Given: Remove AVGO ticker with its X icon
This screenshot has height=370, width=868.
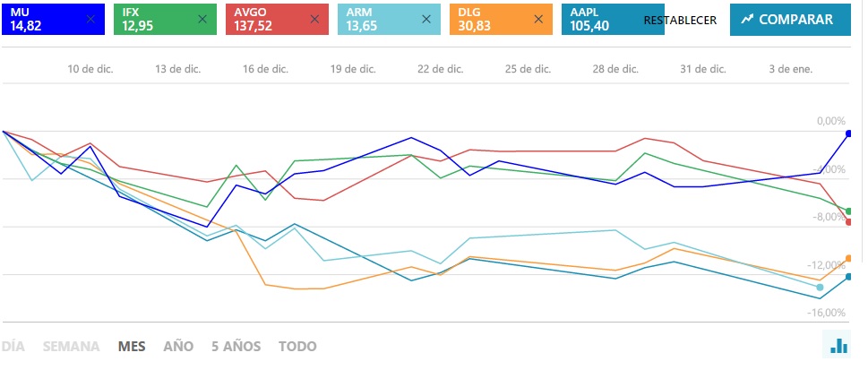Looking at the screenshot, I should (315, 20).
